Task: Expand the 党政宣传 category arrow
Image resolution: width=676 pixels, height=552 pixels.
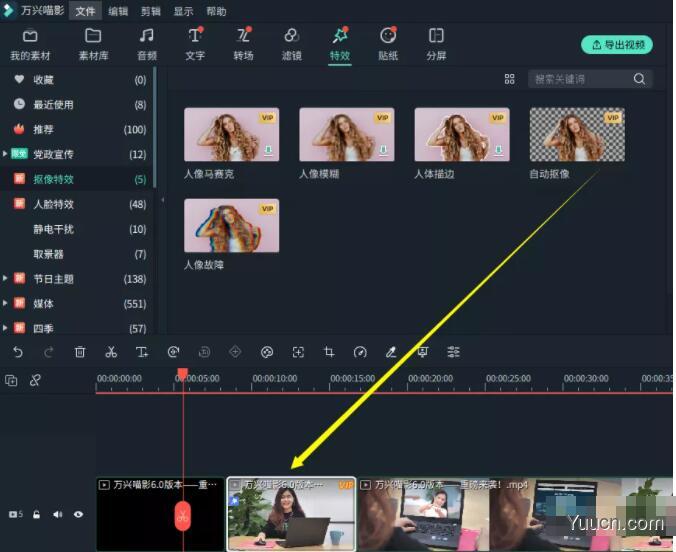Action: [x=5, y=154]
